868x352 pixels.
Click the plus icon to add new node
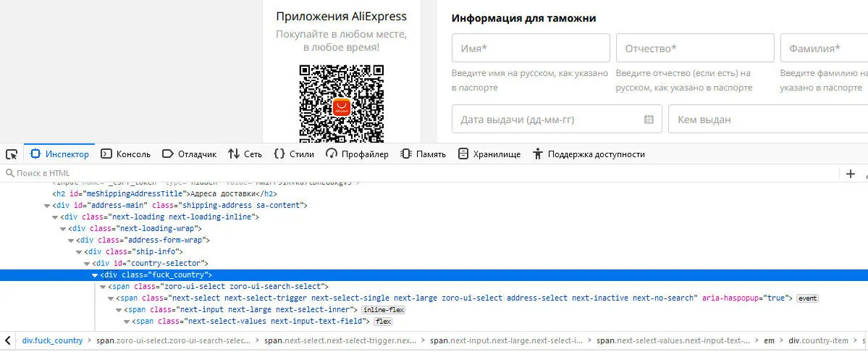pos(851,174)
